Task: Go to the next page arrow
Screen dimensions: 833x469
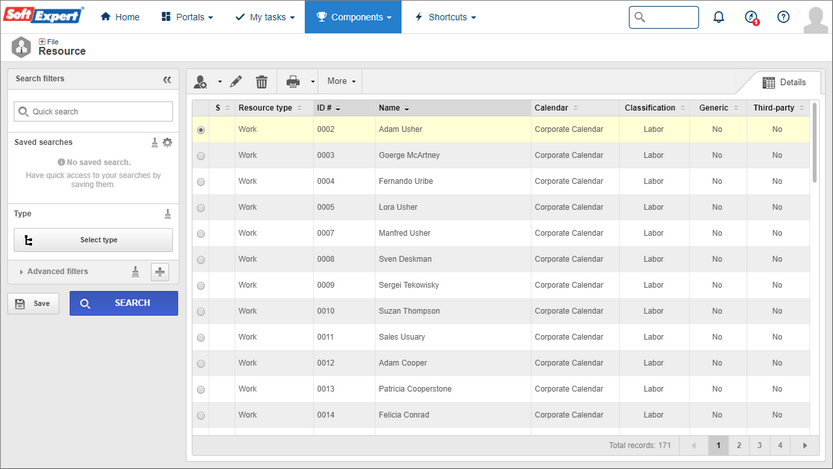Action: [804, 446]
